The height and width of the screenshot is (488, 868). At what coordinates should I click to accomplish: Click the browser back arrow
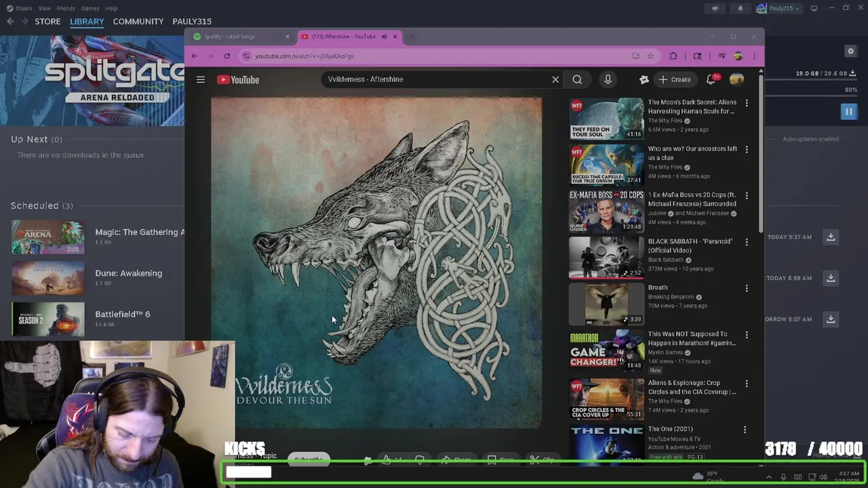[x=194, y=56]
